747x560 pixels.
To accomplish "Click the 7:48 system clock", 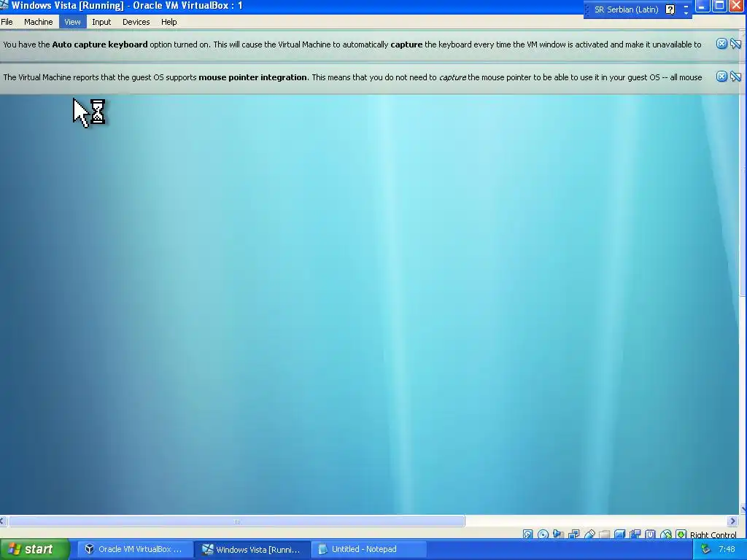I will (x=727, y=549).
